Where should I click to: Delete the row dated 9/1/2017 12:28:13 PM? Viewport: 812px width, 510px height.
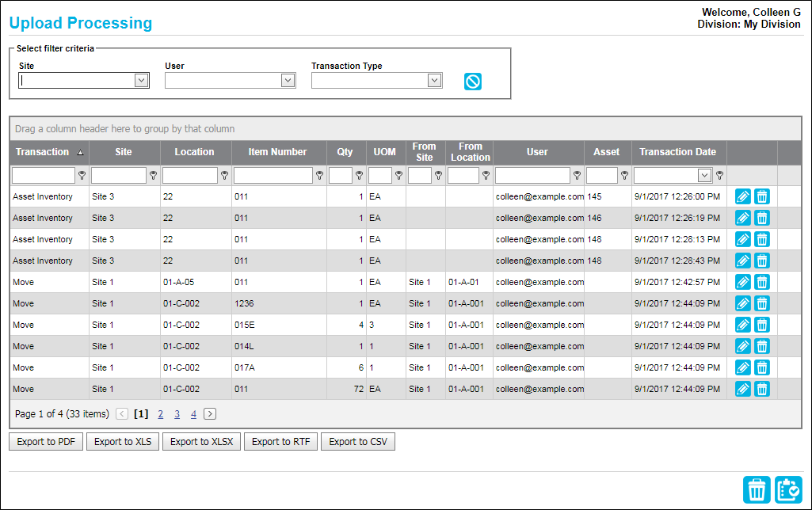(762, 239)
